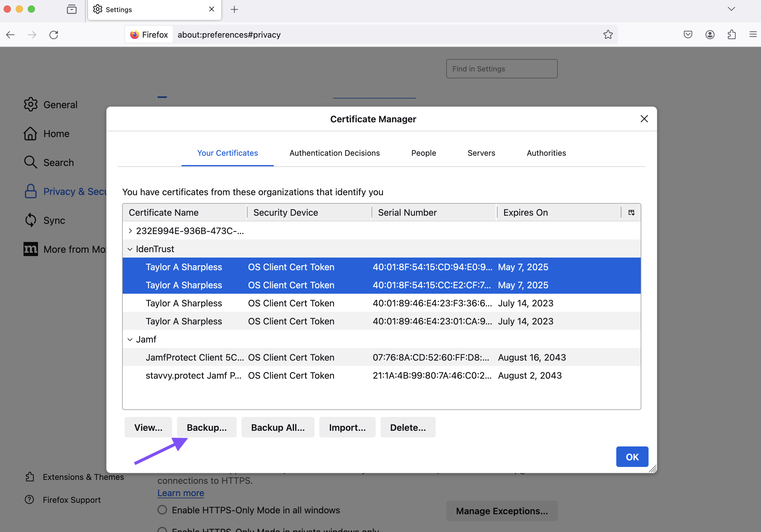Open Sync settings icon
Image resolution: width=761 pixels, height=532 pixels.
(x=30, y=220)
